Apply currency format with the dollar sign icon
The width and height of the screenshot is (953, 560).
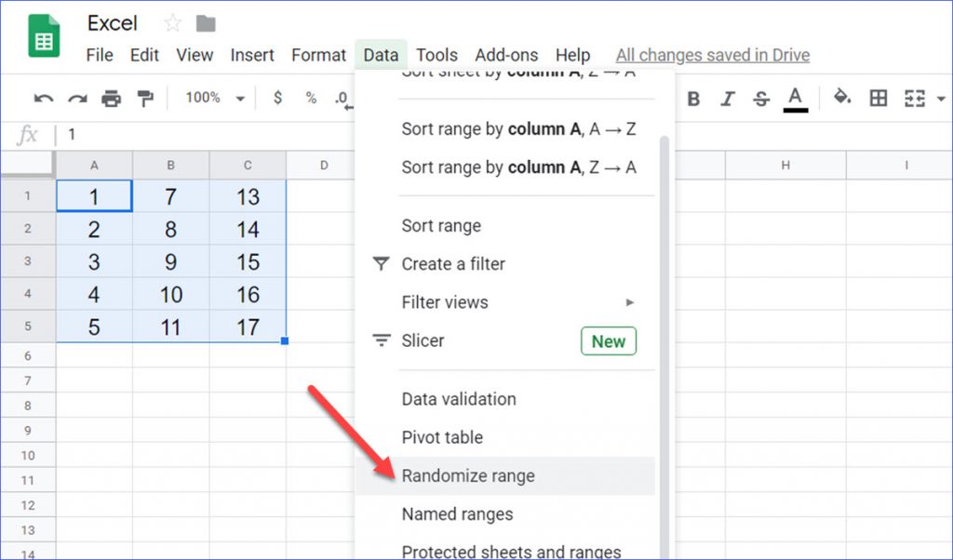pos(277,98)
